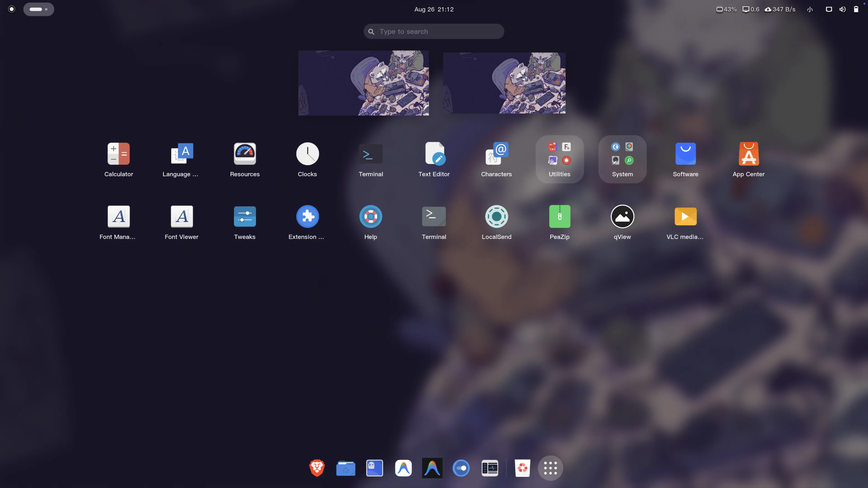Viewport: 868px width, 488px height.
Task: Open the Tweaks app
Action: [245, 216]
